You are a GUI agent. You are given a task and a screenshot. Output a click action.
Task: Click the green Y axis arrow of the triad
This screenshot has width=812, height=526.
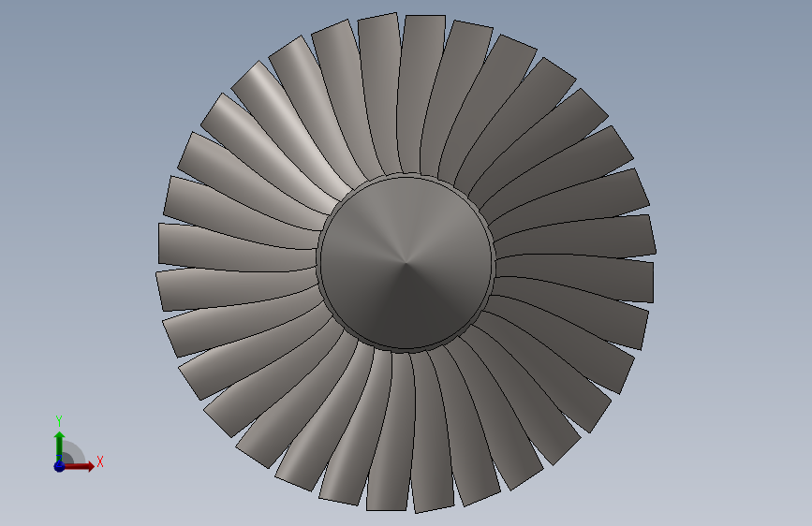pyautogui.click(x=59, y=446)
